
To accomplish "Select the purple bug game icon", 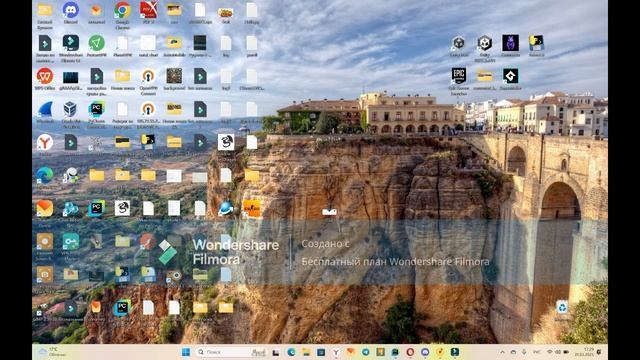I will click(510, 43).
